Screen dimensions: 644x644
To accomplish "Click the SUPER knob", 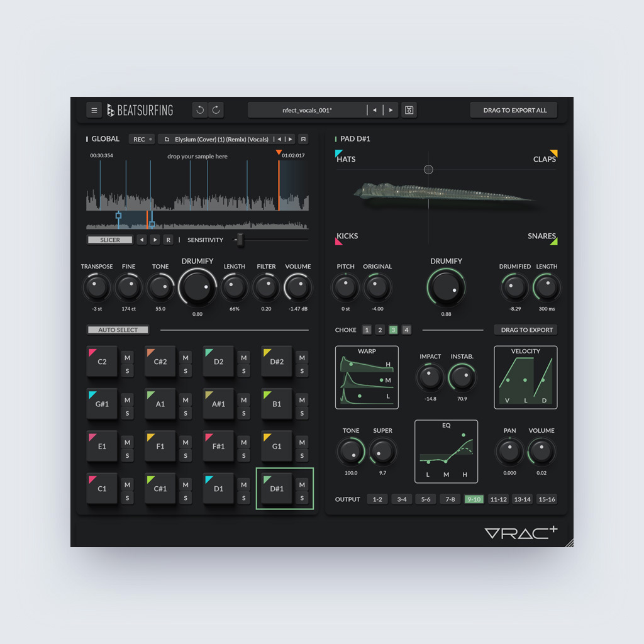I will (x=382, y=452).
